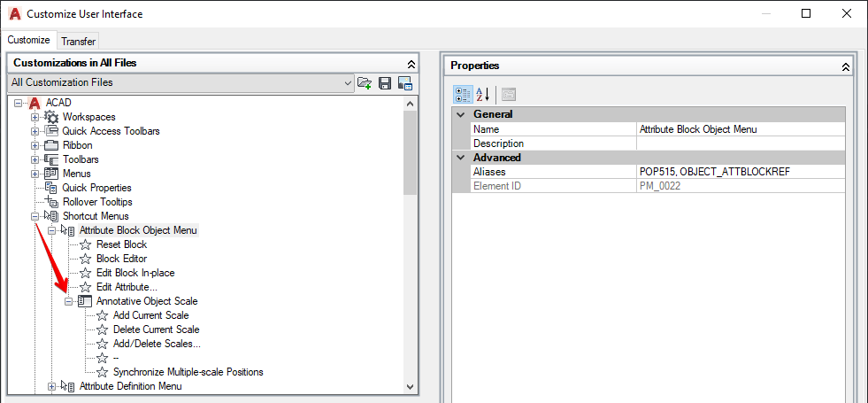Click the Rollover Tooltips node icon

click(51, 202)
